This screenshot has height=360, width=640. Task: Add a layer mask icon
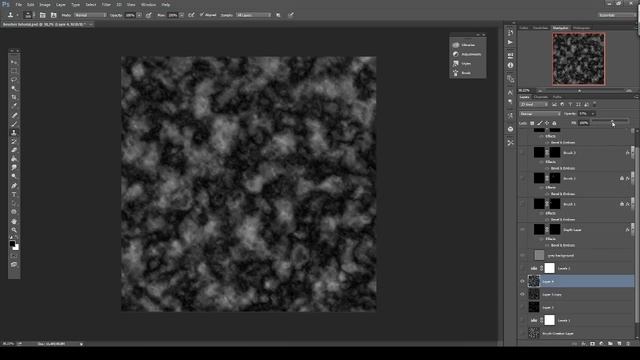pos(592,344)
